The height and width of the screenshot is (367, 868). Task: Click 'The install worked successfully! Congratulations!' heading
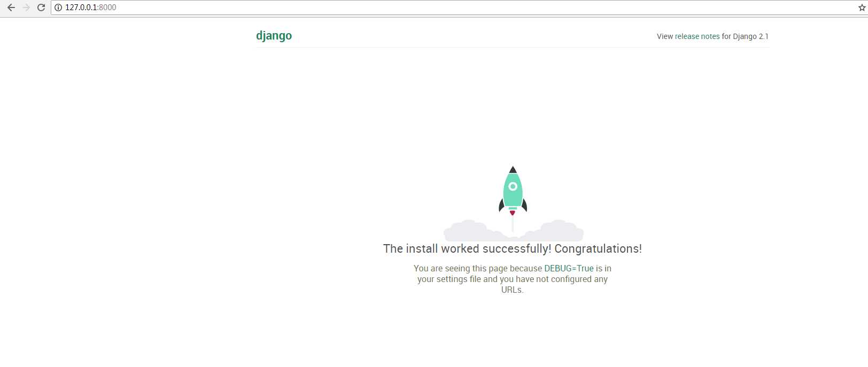[x=513, y=248]
